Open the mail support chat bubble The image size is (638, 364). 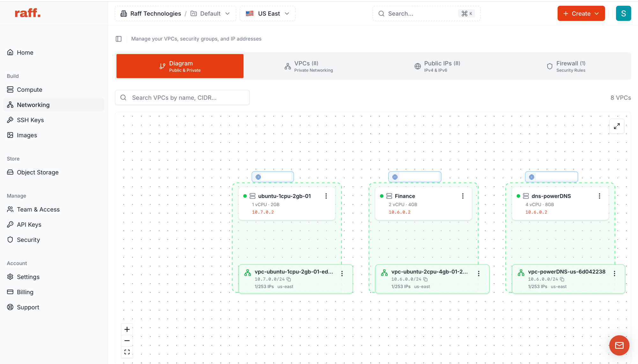[x=619, y=345]
